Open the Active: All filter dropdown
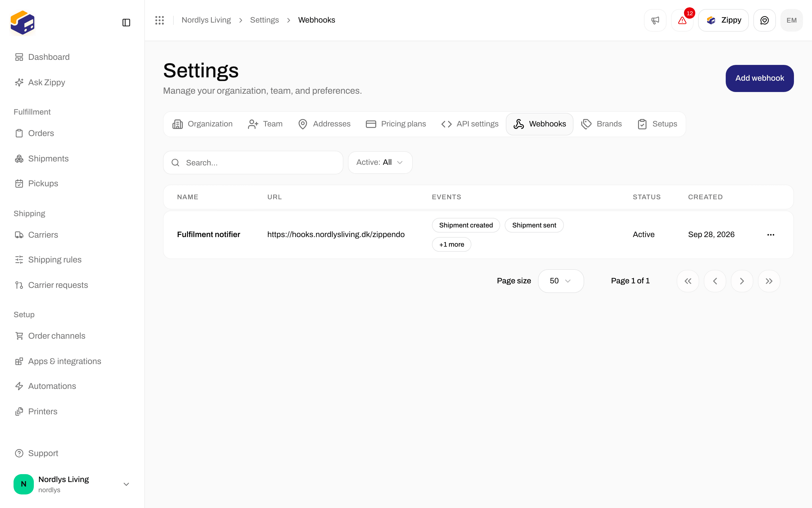The image size is (812, 508). [380, 162]
